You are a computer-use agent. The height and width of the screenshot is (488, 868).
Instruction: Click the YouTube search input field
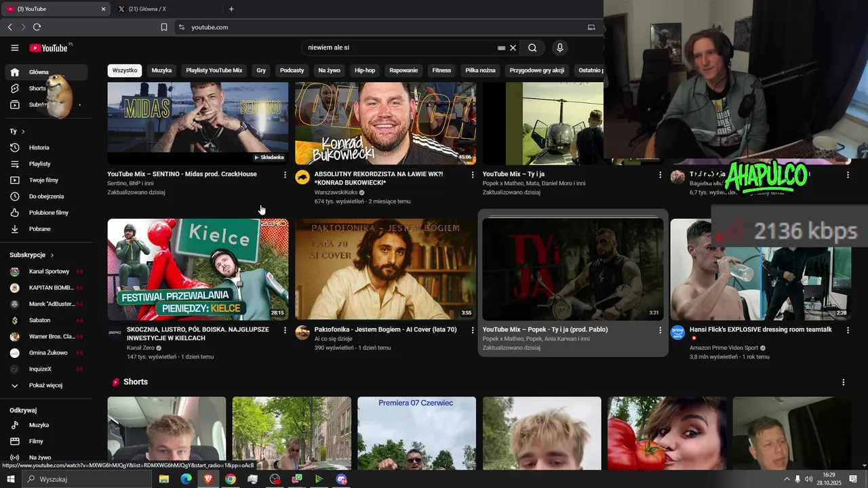[400, 47]
